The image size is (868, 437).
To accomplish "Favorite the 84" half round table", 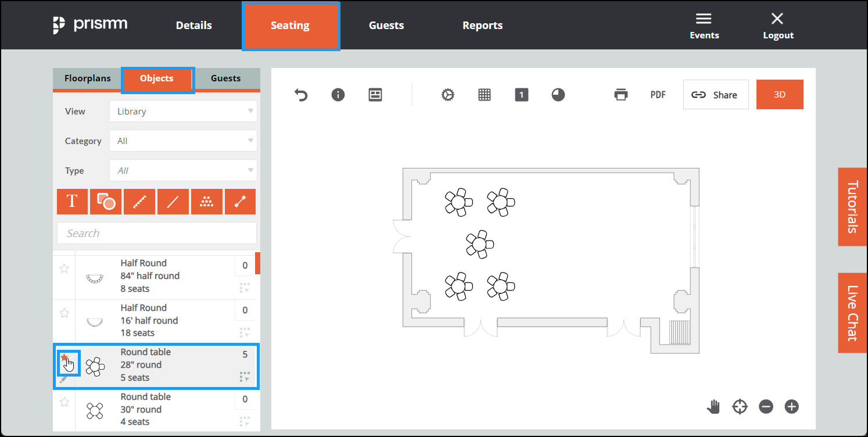I will 64,268.
